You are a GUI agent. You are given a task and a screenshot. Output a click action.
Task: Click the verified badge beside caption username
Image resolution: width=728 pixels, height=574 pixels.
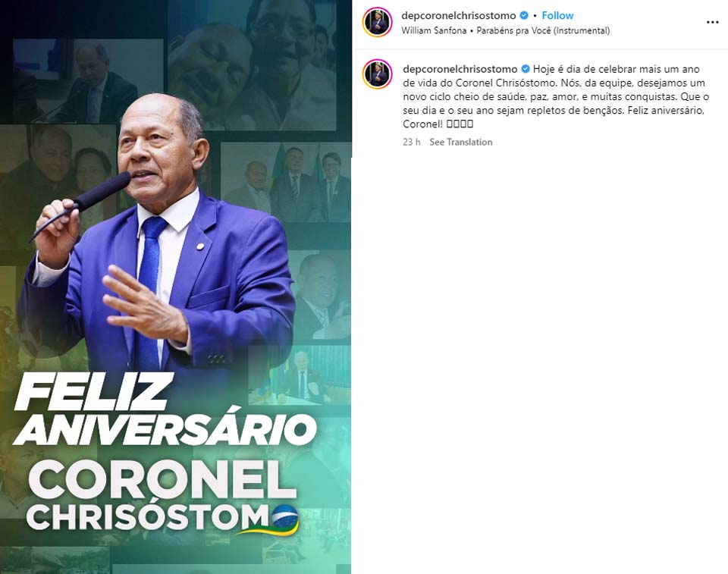click(525, 69)
